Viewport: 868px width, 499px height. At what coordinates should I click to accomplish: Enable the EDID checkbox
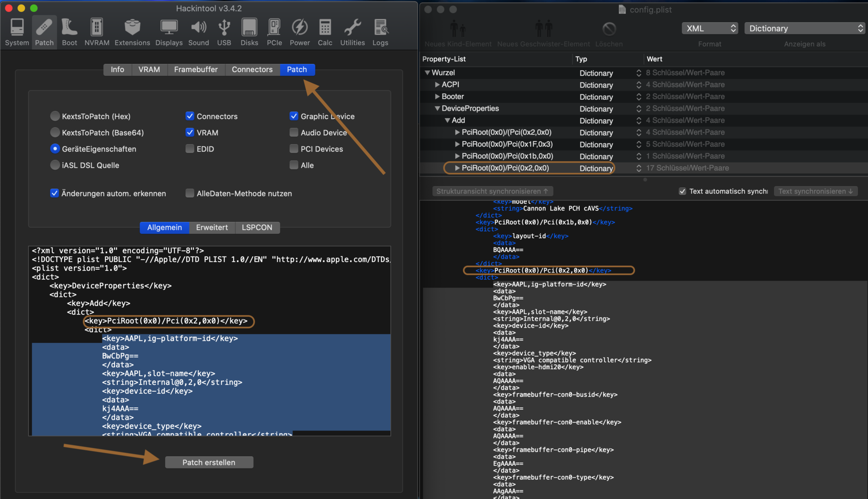tap(190, 149)
